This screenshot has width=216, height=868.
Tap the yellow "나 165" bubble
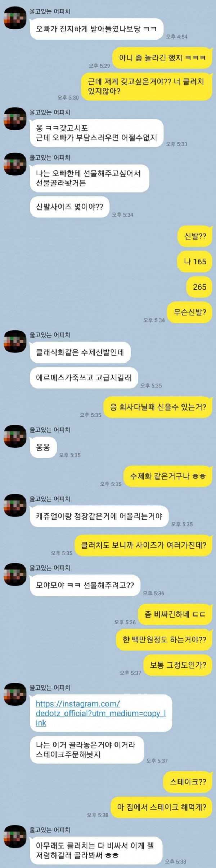pyautogui.click(x=195, y=261)
